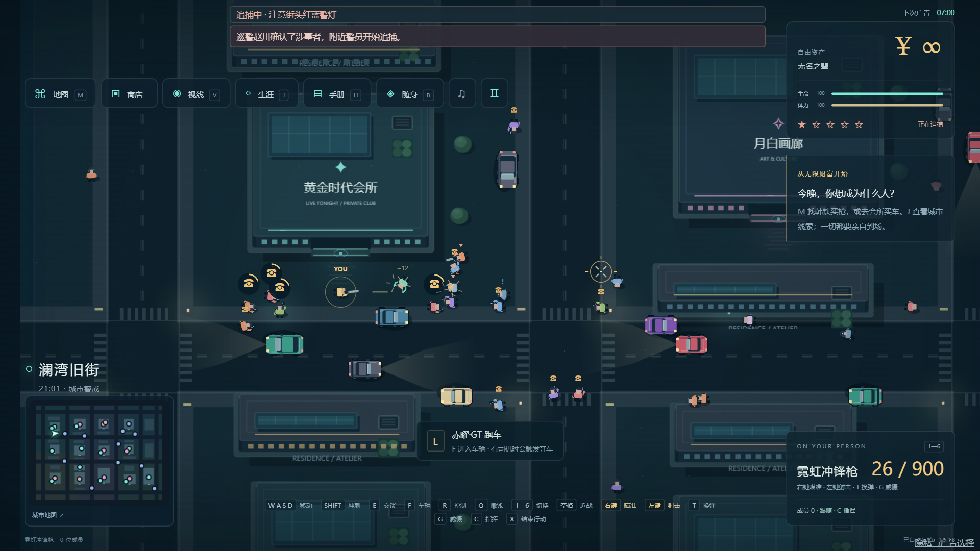
Task: Click the E key on 赤曜·GT prompt
Action: click(x=435, y=441)
